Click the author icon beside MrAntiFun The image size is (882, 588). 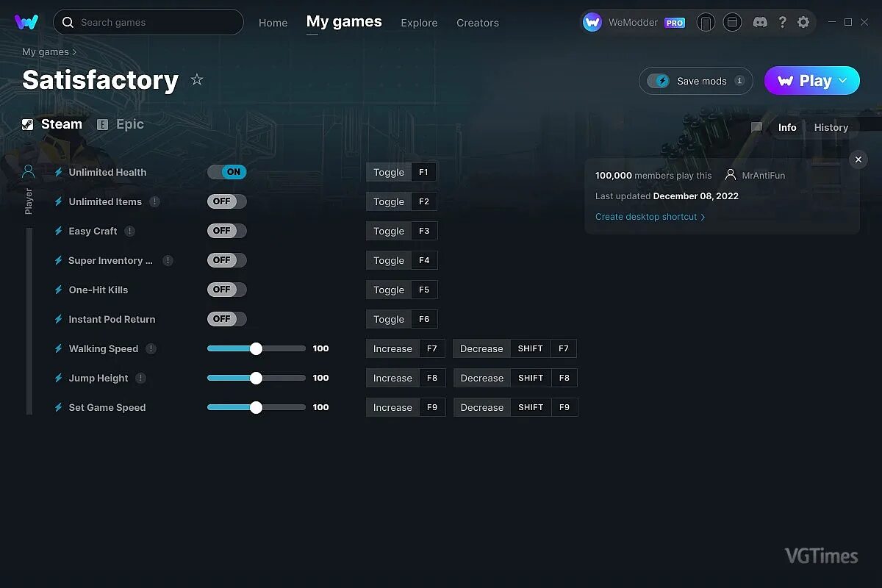(730, 175)
